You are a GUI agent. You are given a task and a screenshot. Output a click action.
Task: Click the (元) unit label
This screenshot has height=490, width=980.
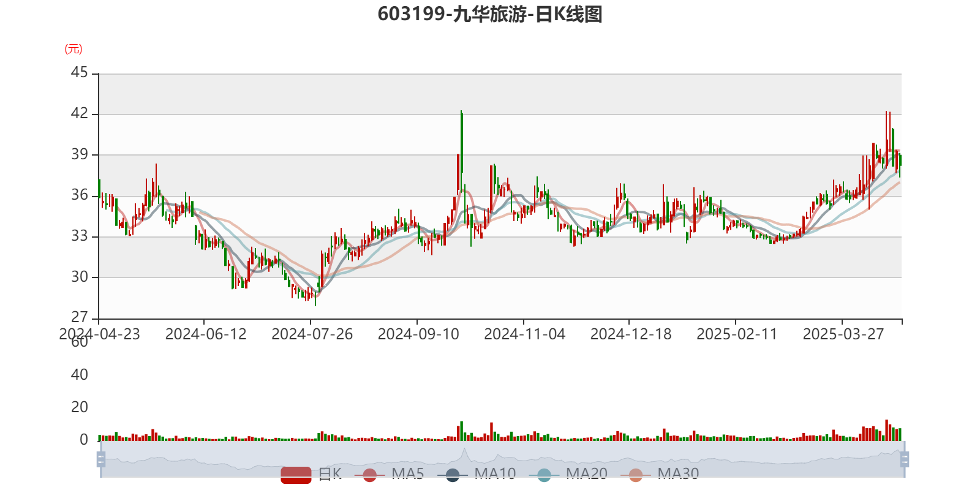tap(73, 49)
